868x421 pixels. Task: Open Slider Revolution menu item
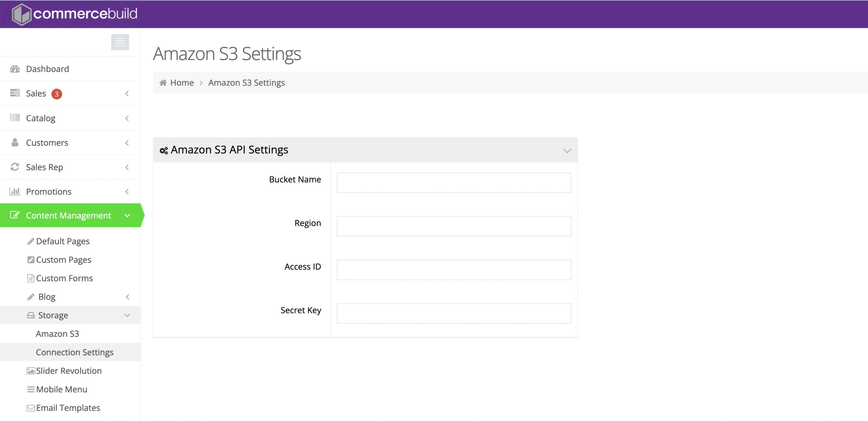pos(69,371)
